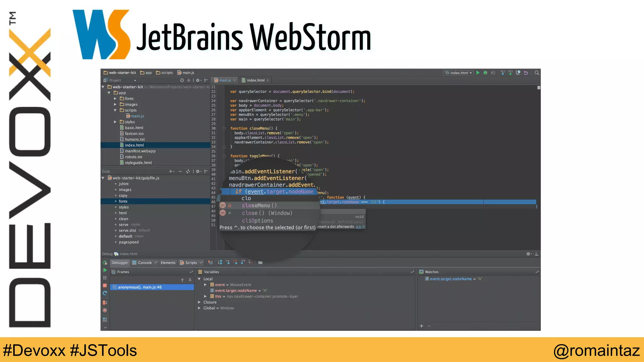Viewport: 644px width, 362px height.
Task: Collapse the scripts folder in project tree
Action: [115, 110]
